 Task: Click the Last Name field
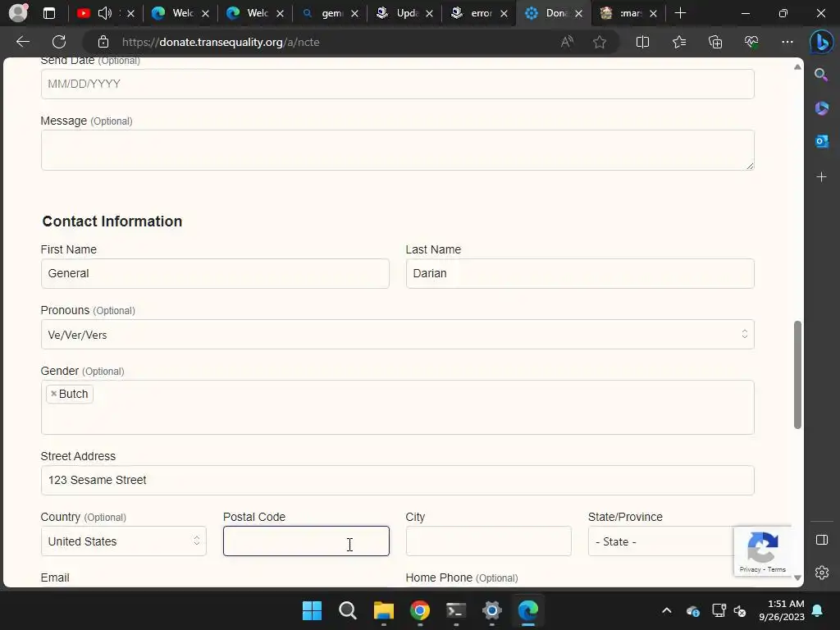click(x=580, y=273)
